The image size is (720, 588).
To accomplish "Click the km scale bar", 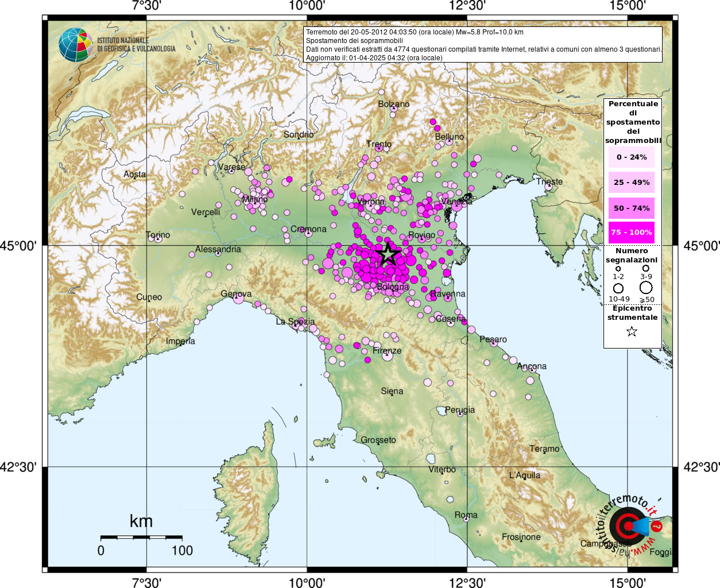I will pos(141,537).
